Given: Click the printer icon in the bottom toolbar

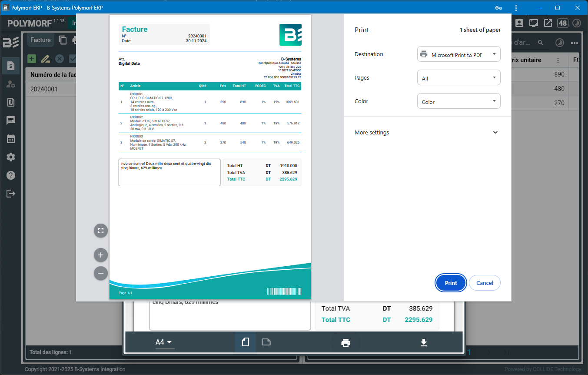Looking at the screenshot, I should tap(345, 343).
